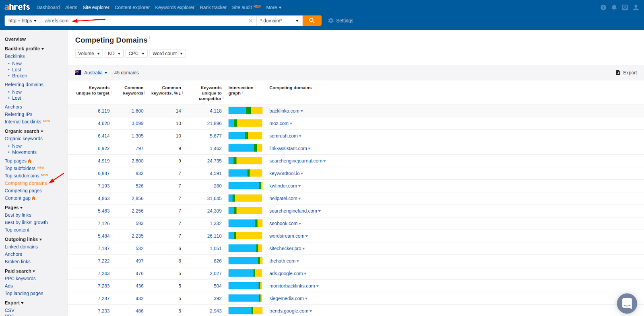
Task: Open Broken links in sidebar
Action: 18,262
